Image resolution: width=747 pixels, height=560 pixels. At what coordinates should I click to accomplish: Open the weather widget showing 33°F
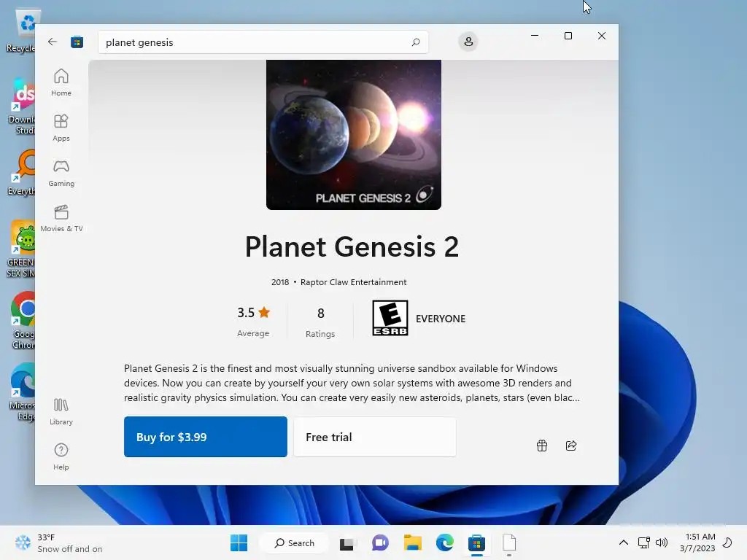(x=58, y=542)
